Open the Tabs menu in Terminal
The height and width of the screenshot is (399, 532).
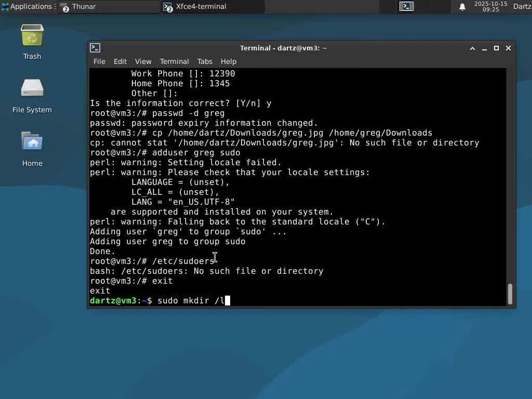click(205, 61)
